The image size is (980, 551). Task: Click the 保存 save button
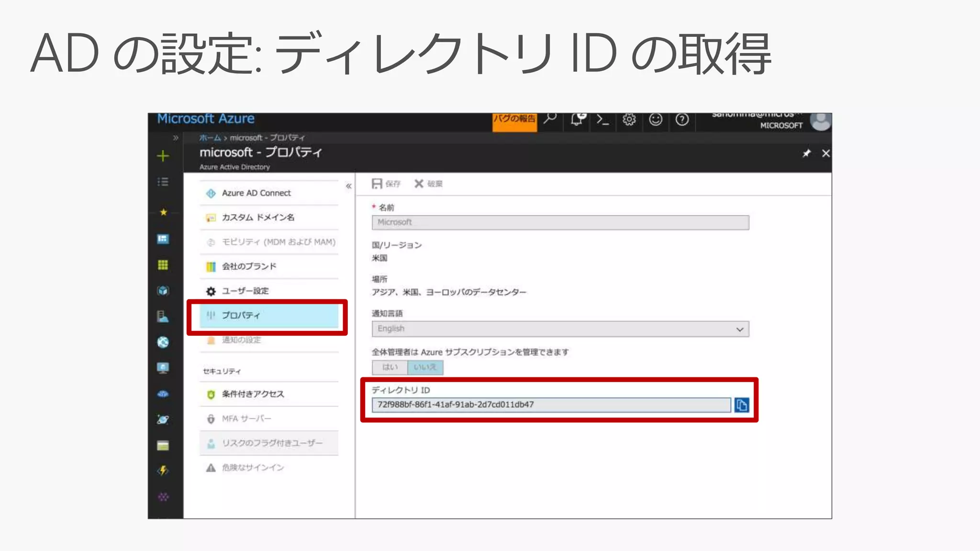(386, 184)
